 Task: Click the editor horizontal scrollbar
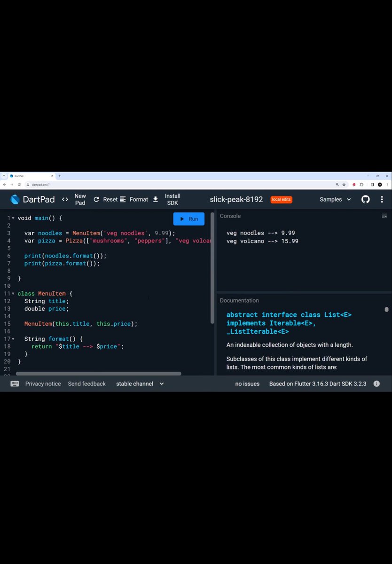tap(99, 374)
